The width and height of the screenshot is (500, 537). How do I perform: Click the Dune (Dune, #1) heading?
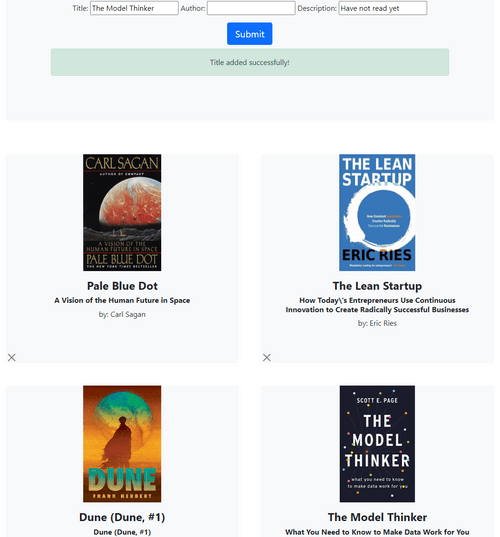point(122,517)
